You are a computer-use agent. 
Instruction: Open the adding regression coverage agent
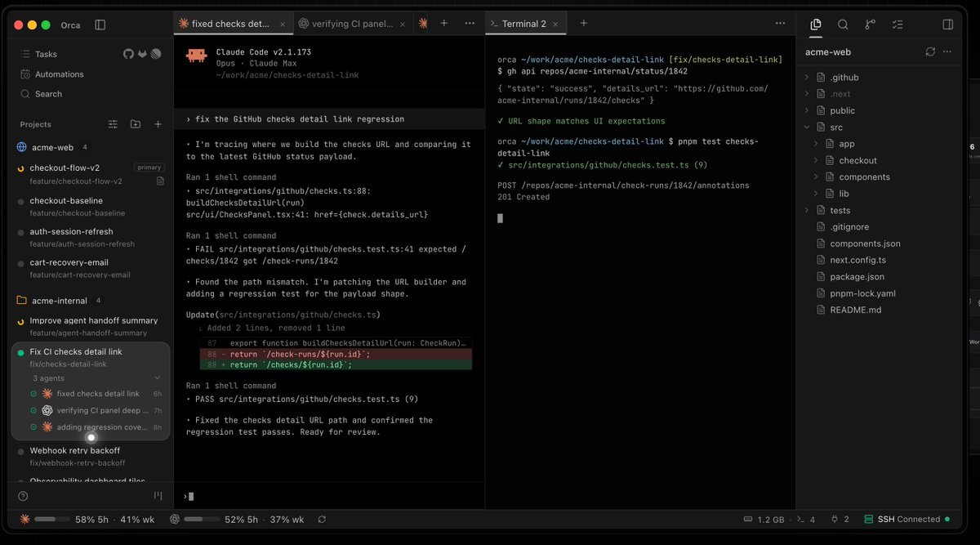click(96, 427)
